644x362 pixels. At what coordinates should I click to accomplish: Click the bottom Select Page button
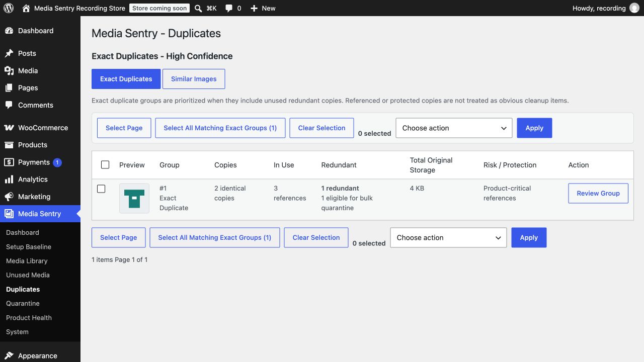[119, 238]
